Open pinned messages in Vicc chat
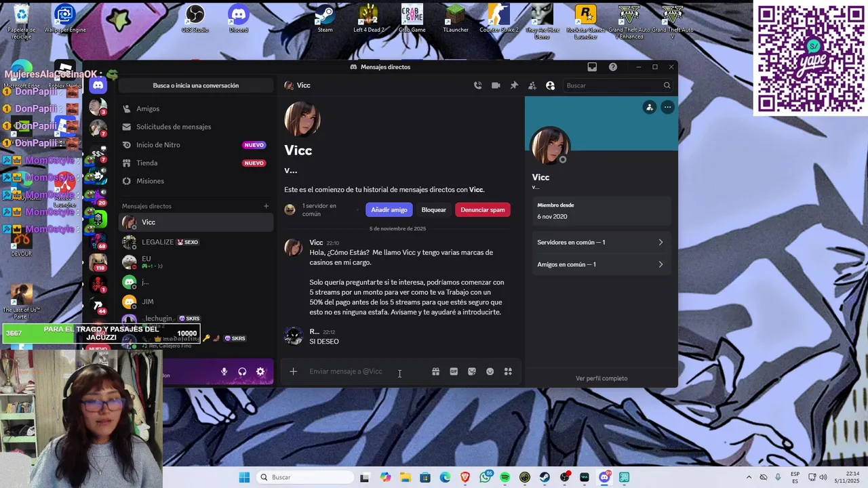The width and height of the screenshot is (868, 488). tap(514, 85)
